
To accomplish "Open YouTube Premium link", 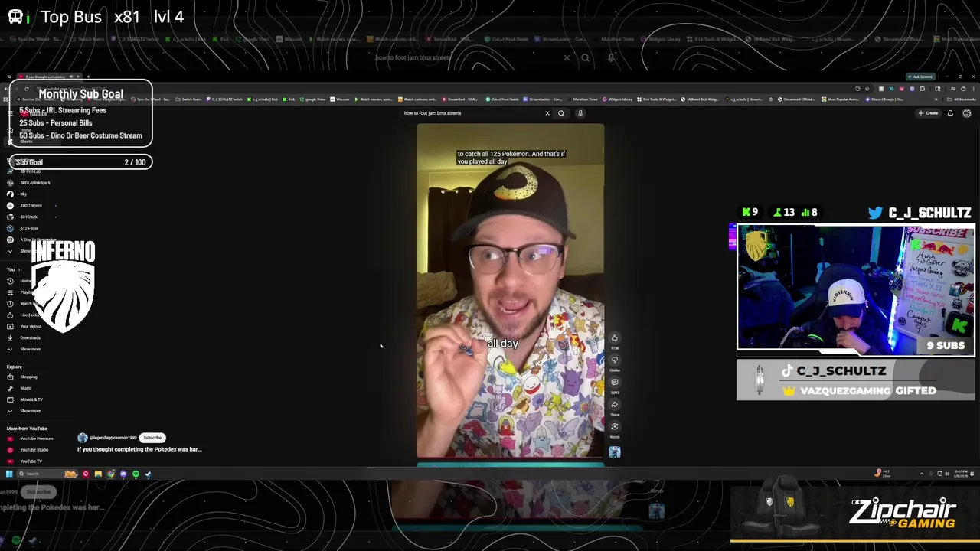I will (29, 439).
